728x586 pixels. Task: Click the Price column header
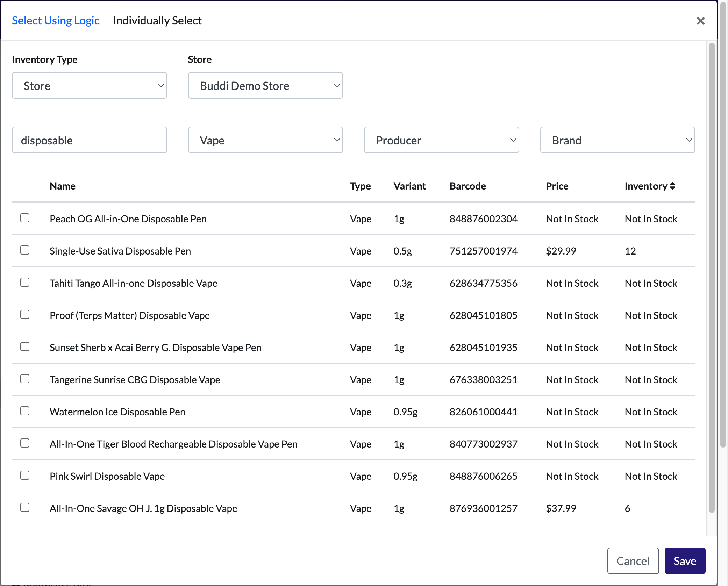click(557, 186)
